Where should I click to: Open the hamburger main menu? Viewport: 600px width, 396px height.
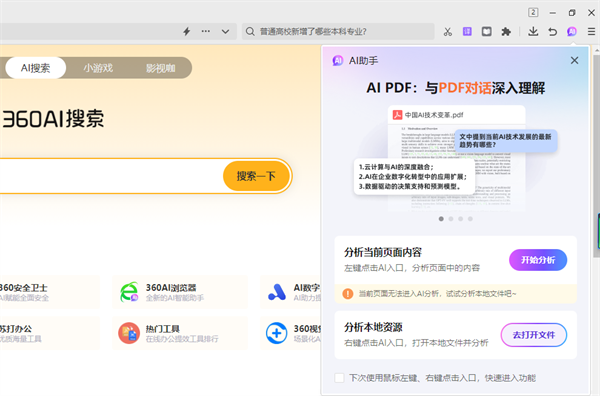pyautogui.click(x=592, y=31)
